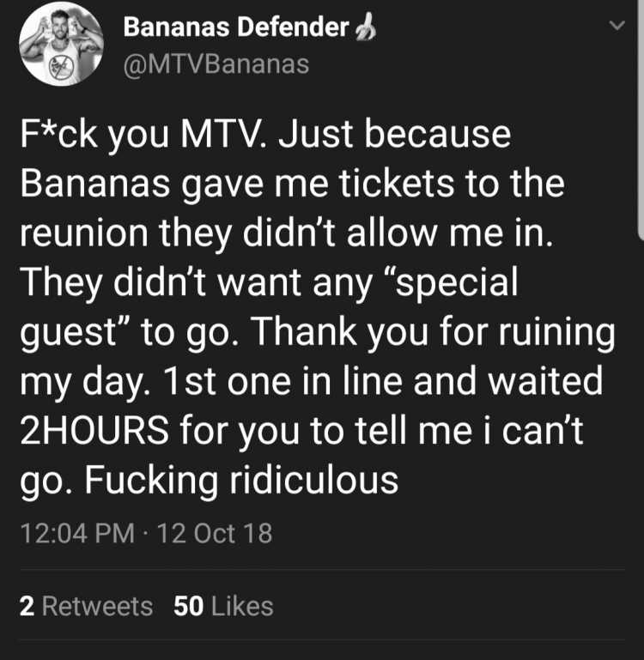
Task: Click the scrollbar handle at the right edge
Action: point(641,120)
